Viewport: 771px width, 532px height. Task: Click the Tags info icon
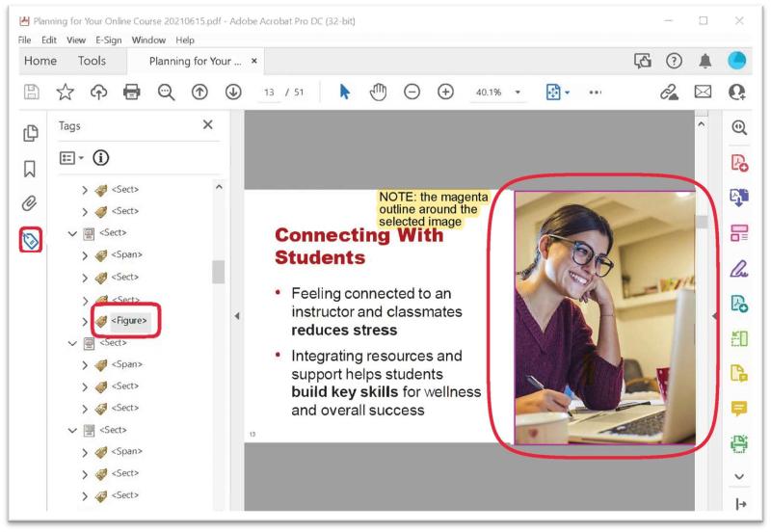coord(101,158)
